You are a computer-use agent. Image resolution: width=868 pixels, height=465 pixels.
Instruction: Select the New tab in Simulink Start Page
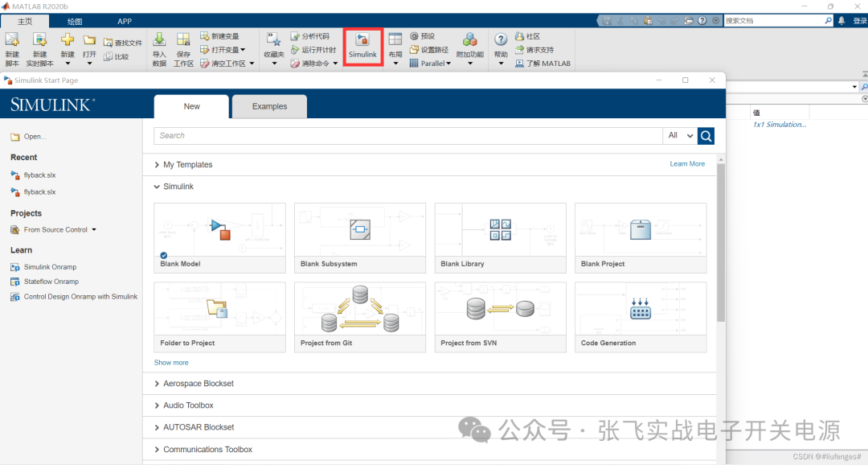(x=191, y=106)
